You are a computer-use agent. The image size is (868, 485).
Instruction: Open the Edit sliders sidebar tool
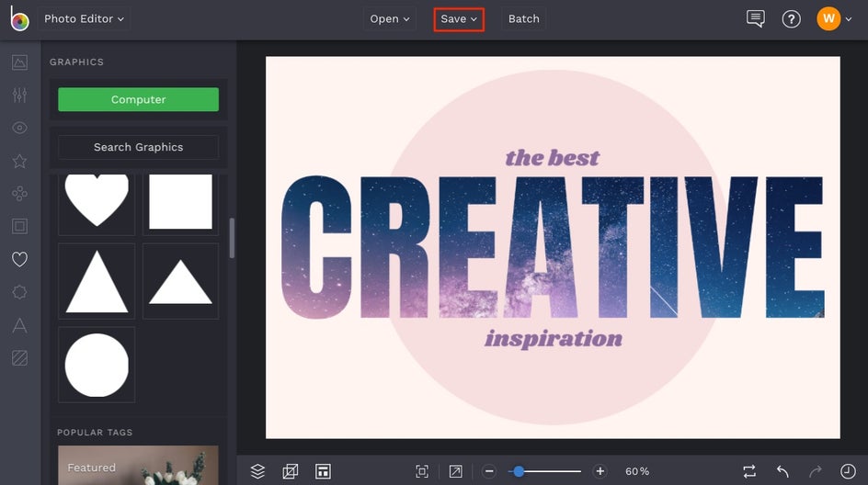pos(19,96)
